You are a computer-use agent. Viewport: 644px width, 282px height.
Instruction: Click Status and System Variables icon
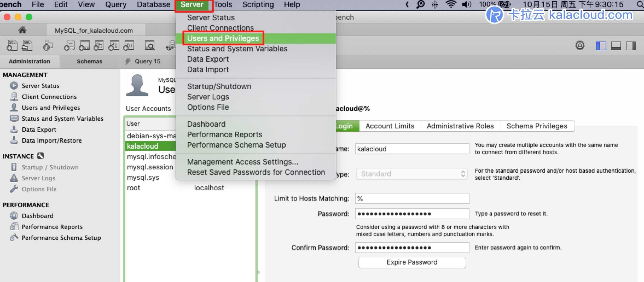(14, 118)
